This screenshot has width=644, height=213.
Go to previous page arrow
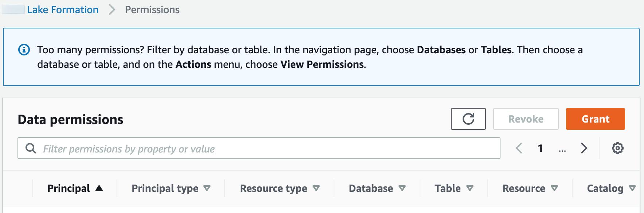pos(519,148)
